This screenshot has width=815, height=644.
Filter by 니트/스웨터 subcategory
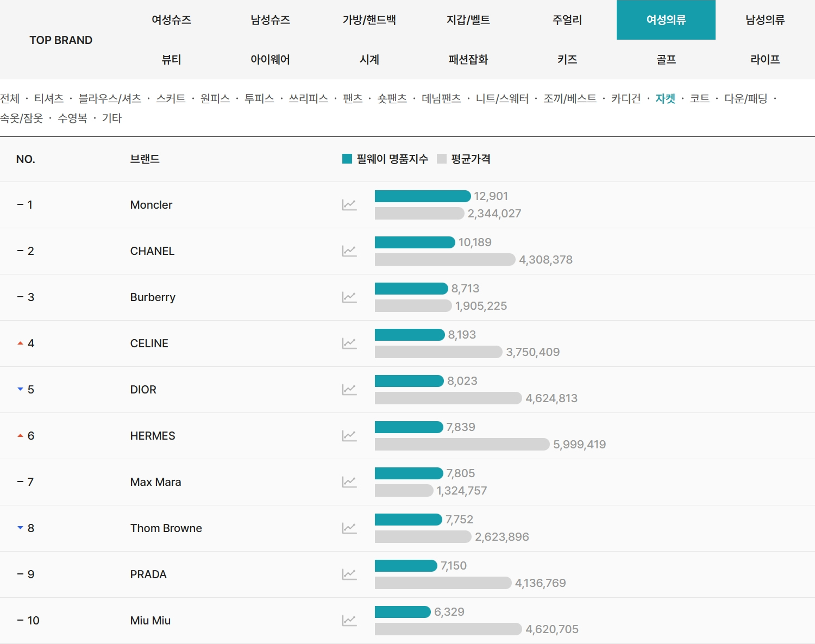pyautogui.click(x=502, y=98)
